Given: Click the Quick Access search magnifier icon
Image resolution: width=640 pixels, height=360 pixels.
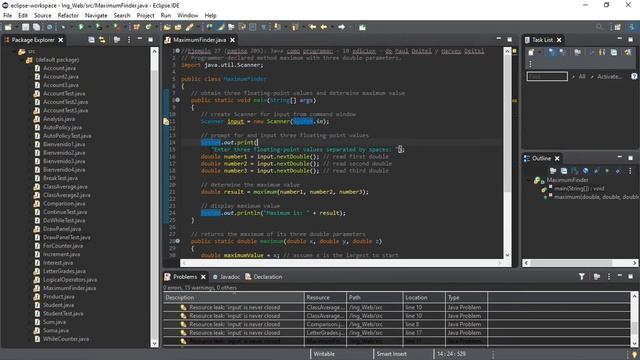Looking at the screenshot, I should (x=599, y=27).
